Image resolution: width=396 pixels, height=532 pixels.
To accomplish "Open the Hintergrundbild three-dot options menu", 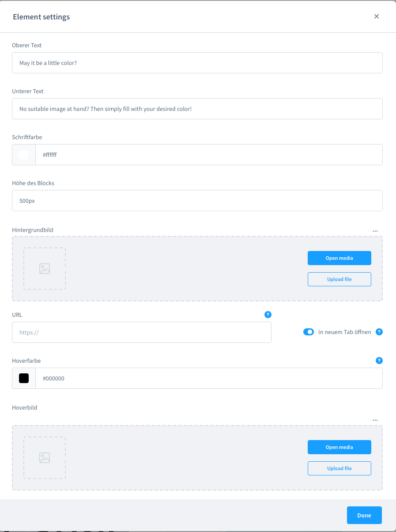I will 375,231.
